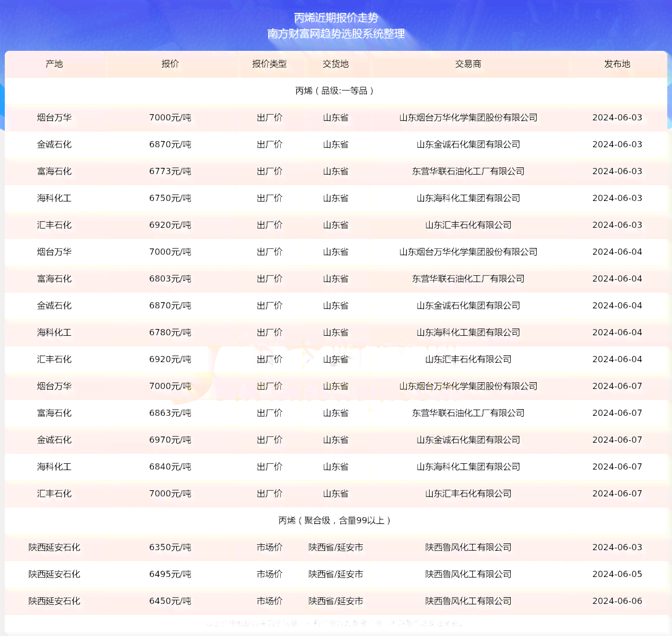The image size is (672, 636).
Task: Select the 6495元/吨 price cell
Action: [170, 574]
